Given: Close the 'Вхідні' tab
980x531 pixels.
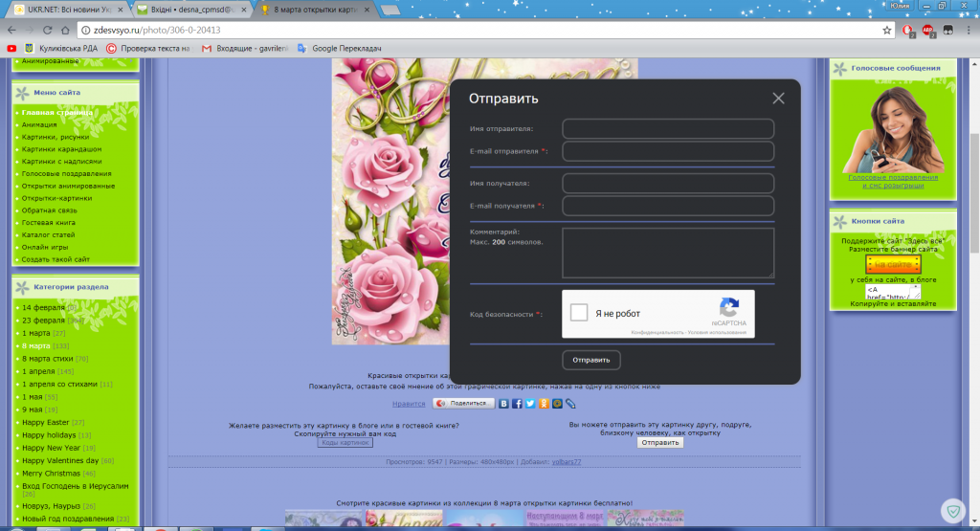Looking at the screenshot, I should tap(244, 10).
